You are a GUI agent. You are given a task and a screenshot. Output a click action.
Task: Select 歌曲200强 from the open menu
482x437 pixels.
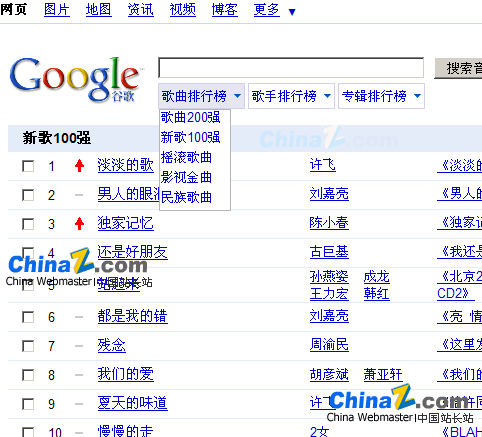pyautogui.click(x=190, y=117)
